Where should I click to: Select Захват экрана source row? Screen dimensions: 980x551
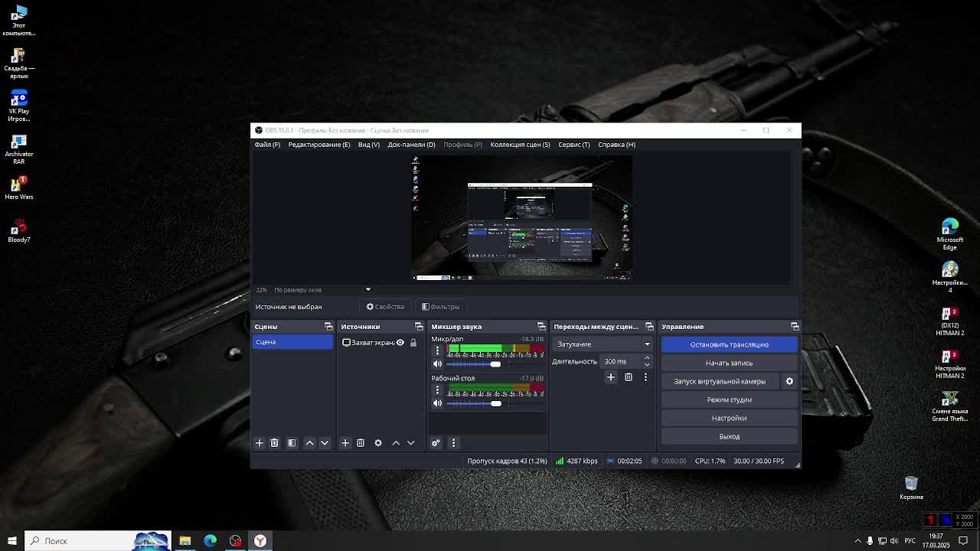click(381, 342)
